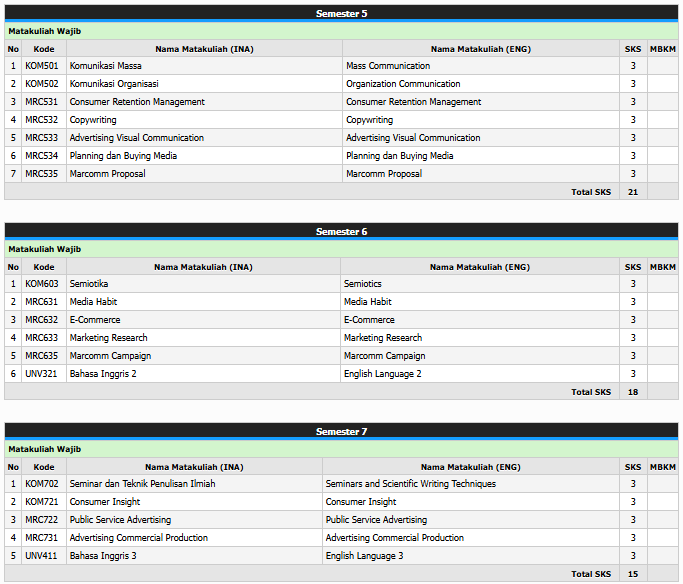Image resolution: width=683 pixels, height=584 pixels.
Task: Click Copywriting in the English name column
Action: (x=370, y=120)
